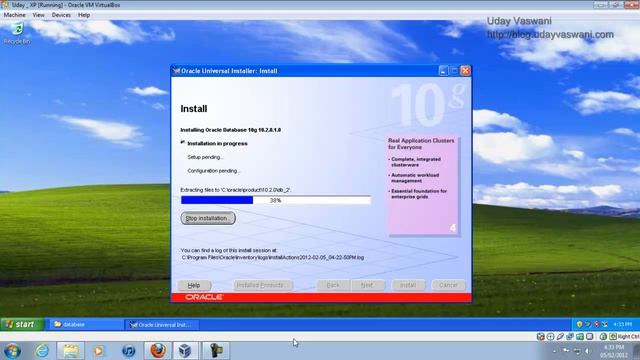Click the host volume speaker icon
This screenshot has width=640, height=360.
(x=587, y=351)
